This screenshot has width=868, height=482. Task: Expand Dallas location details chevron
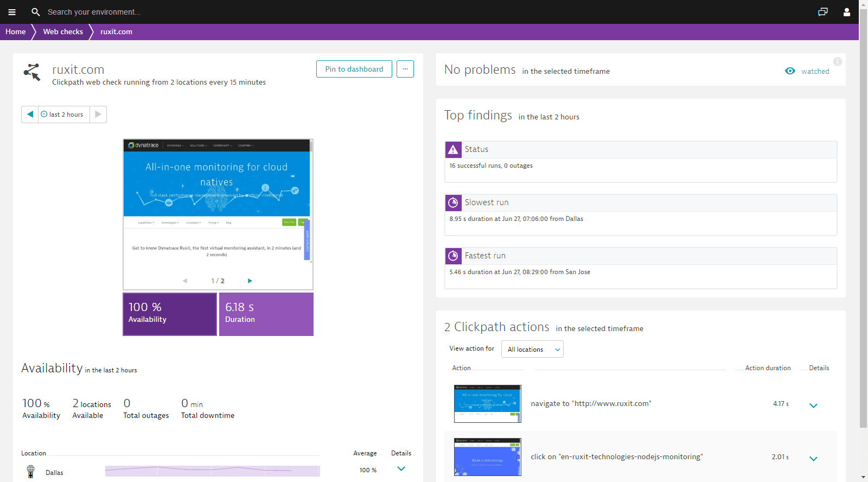[x=401, y=468]
